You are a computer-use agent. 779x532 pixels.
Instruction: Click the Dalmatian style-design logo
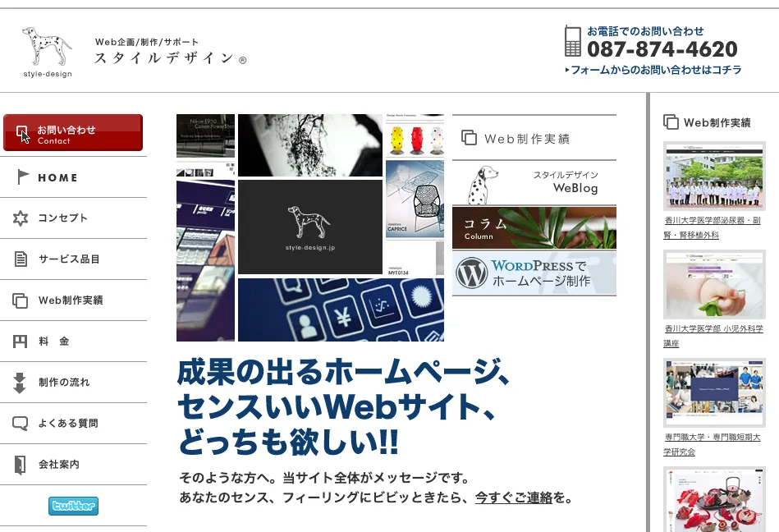pos(47,53)
